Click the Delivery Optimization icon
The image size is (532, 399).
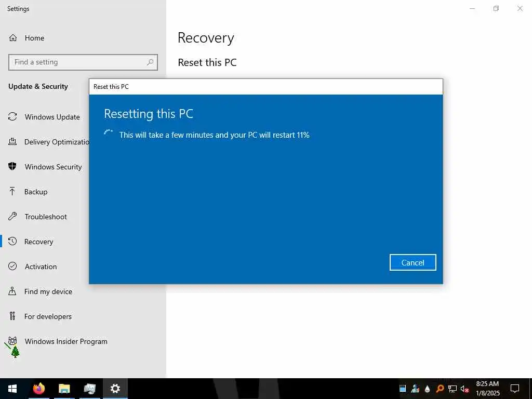point(12,141)
